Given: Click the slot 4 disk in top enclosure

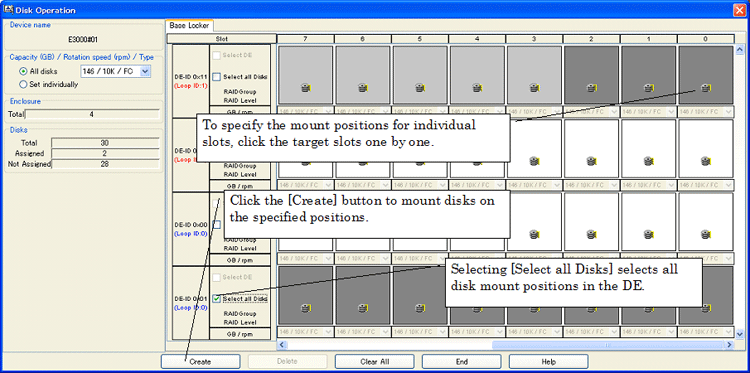Looking at the screenshot, I should click(x=477, y=75).
